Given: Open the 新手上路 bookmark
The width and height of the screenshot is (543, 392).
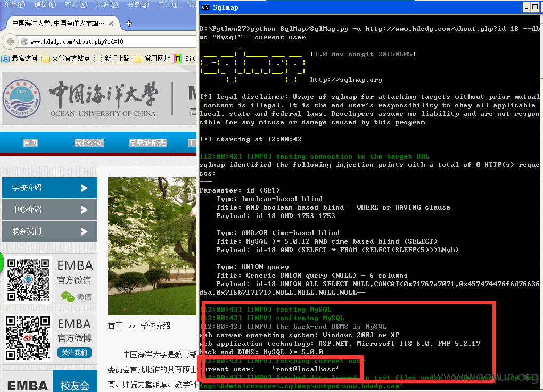Looking at the screenshot, I should 112,59.
